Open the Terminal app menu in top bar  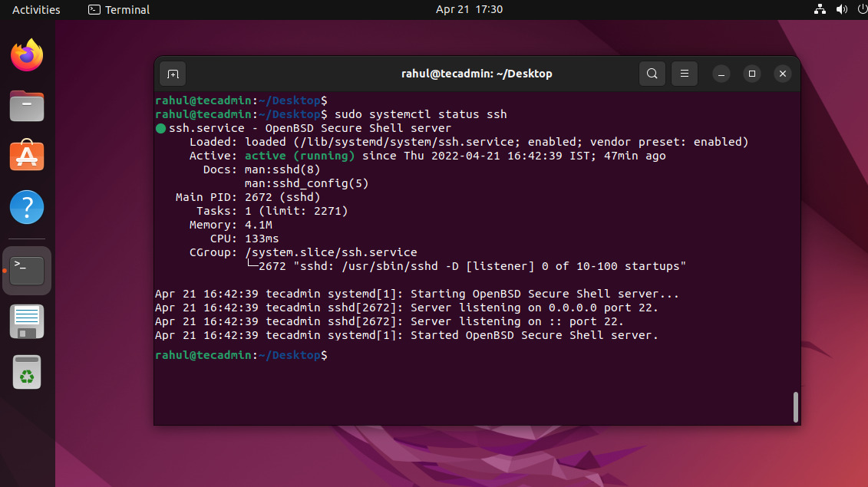(x=119, y=9)
